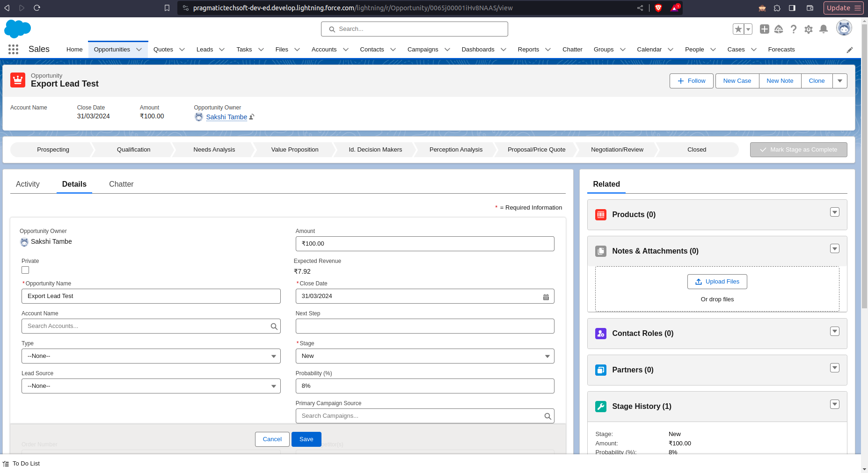Viewport: 868px width, 473px height.
Task: Cancel the opportunity edits
Action: pos(272,439)
